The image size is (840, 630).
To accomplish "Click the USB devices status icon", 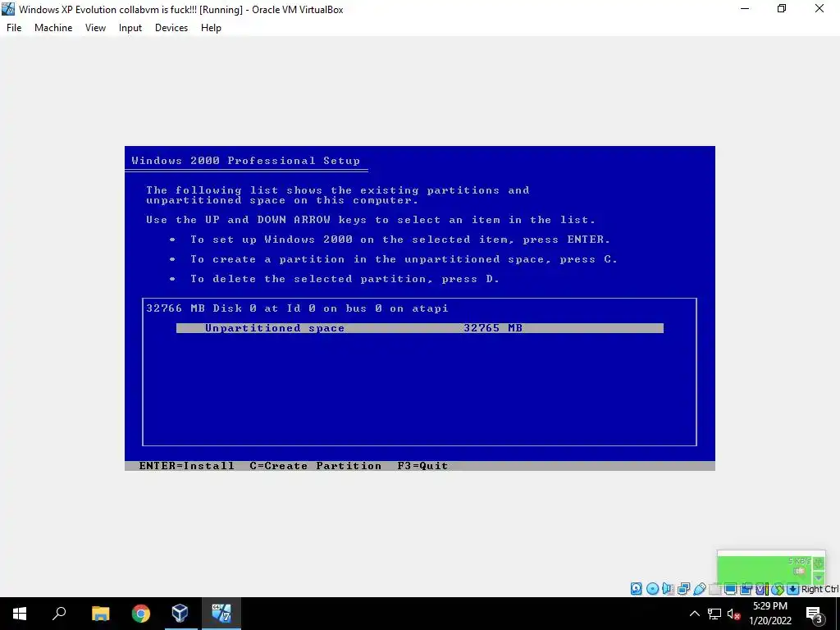I will (700, 589).
